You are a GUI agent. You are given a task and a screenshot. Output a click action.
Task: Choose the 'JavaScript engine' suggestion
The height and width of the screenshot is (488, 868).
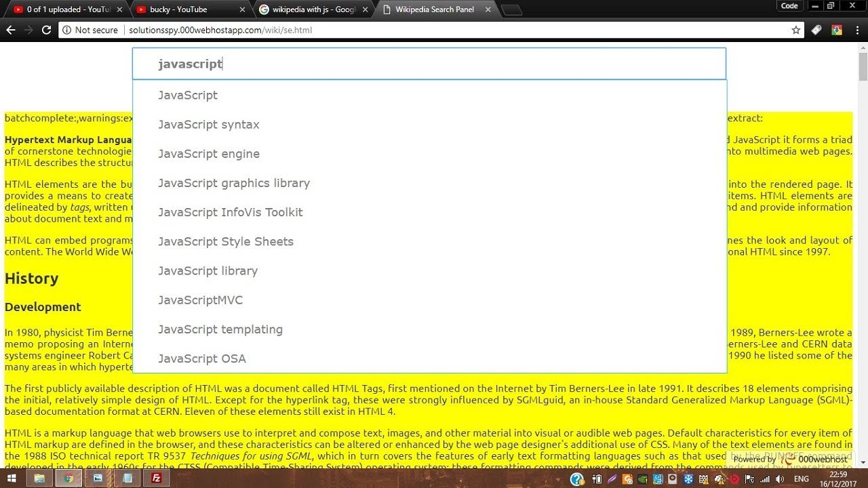tap(429, 153)
